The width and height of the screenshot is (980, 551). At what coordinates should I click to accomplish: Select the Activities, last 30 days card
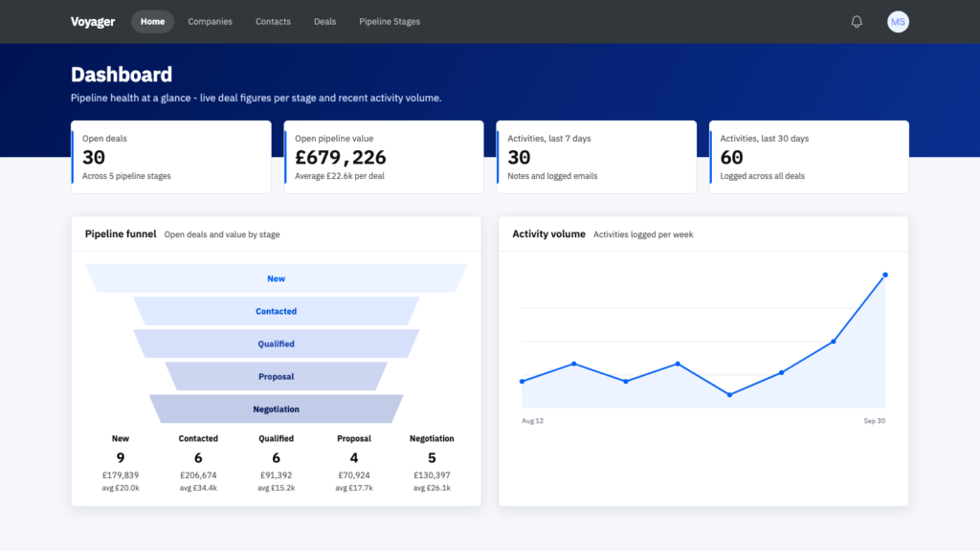coord(809,157)
